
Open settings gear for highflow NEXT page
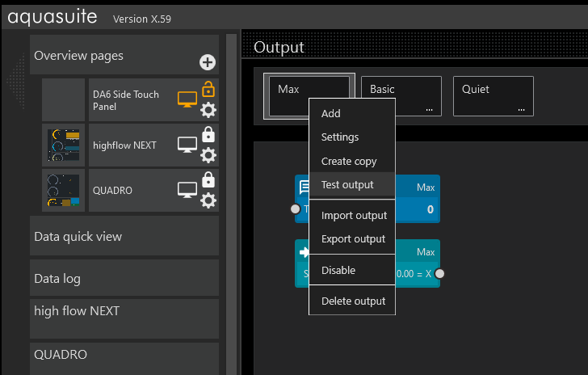(x=208, y=155)
